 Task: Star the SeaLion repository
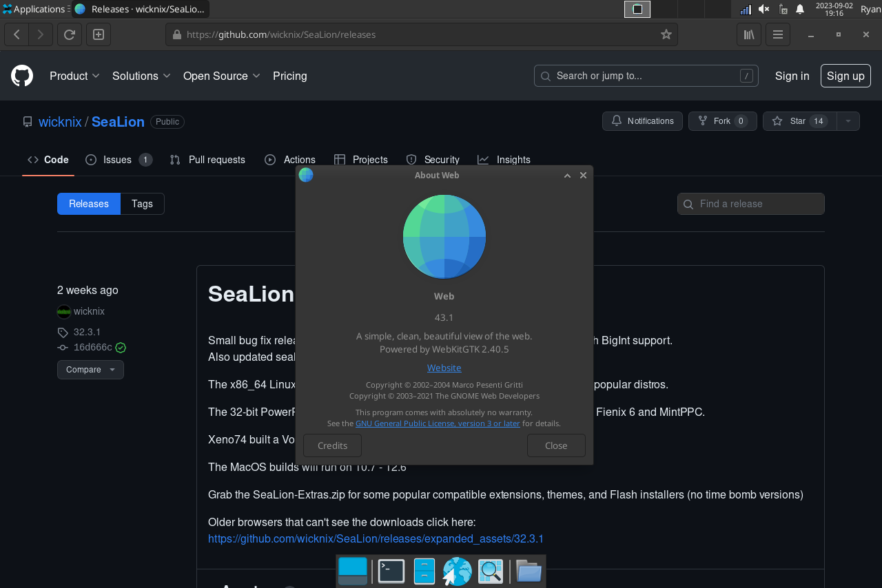[799, 121]
